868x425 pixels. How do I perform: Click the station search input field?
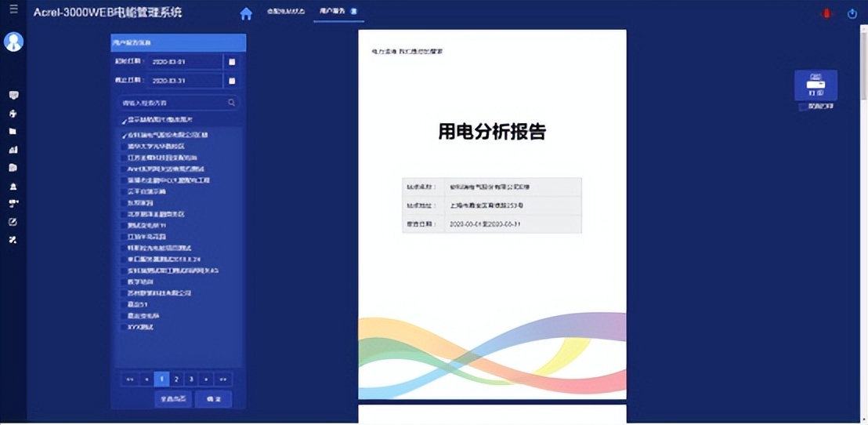click(x=172, y=103)
